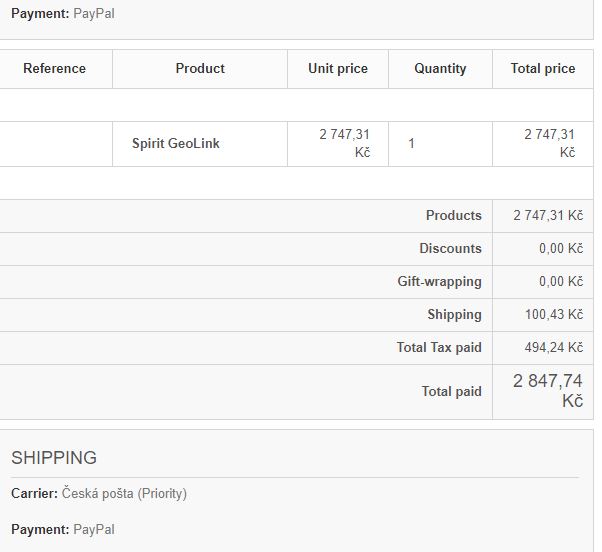Click the Total Tax paid label
Image resolution: width=602 pixels, height=552 pixels.
(x=439, y=348)
